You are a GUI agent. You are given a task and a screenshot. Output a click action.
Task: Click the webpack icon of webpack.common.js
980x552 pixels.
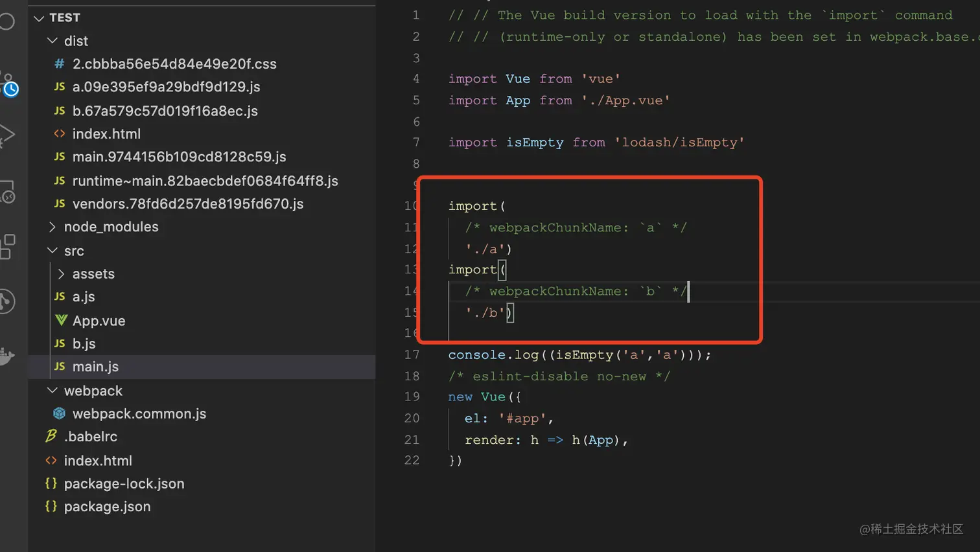click(60, 413)
